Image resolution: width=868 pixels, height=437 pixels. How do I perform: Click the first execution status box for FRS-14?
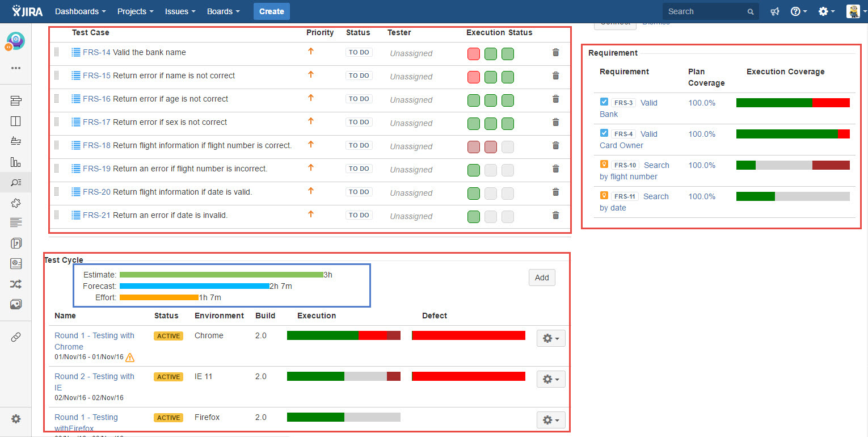(474, 54)
